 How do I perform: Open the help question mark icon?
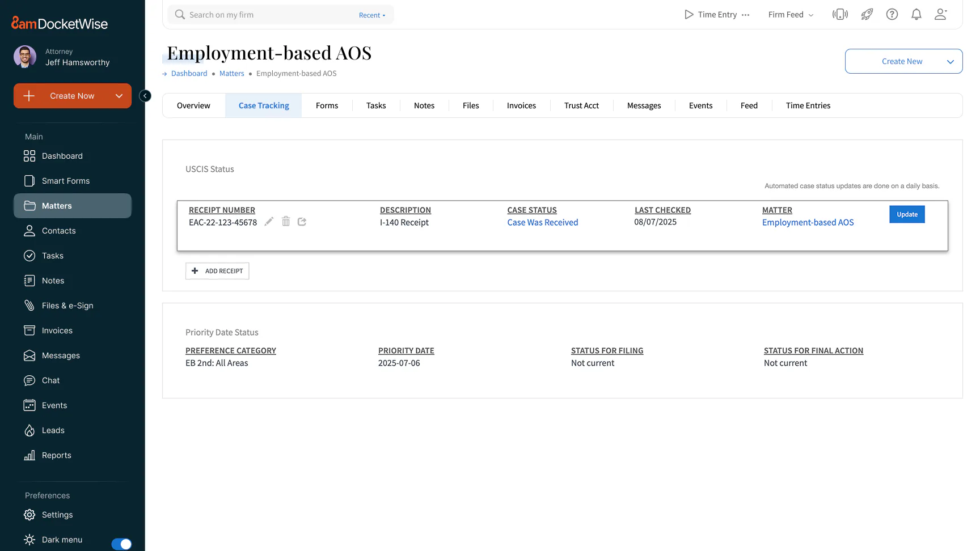[892, 15]
